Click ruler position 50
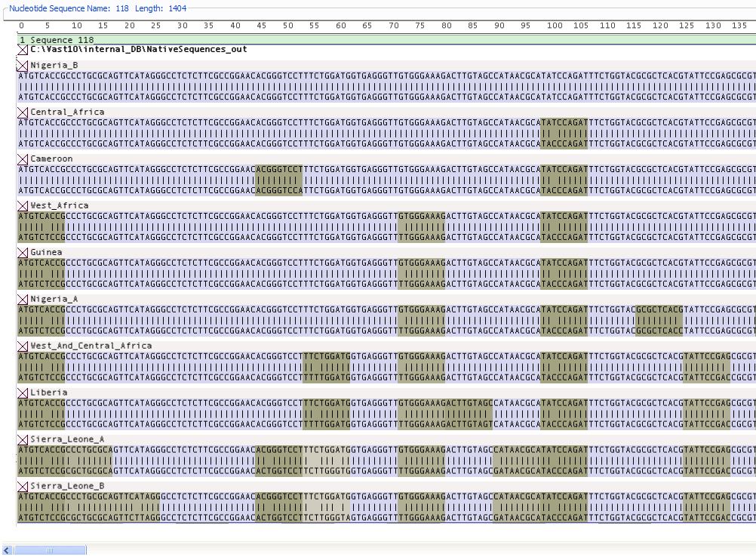 coord(288,26)
